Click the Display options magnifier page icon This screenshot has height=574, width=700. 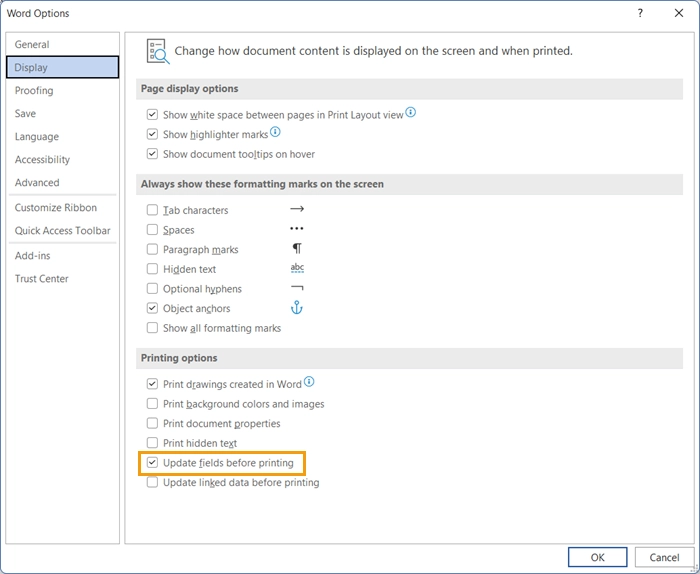click(x=158, y=51)
